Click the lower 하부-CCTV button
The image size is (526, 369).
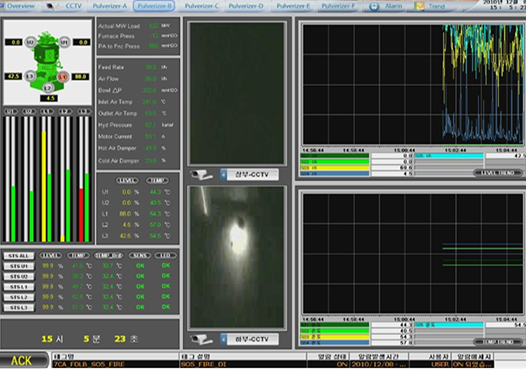point(252,339)
